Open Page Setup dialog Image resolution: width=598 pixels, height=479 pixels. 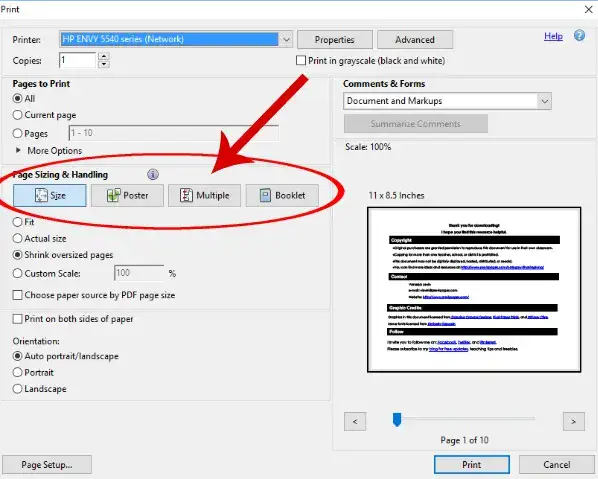tap(47, 465)
